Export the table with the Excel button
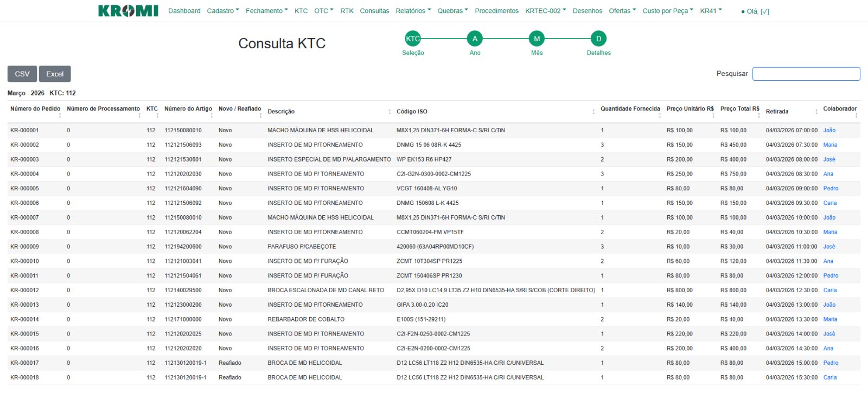The image size is (868, 393). point(55,74)
